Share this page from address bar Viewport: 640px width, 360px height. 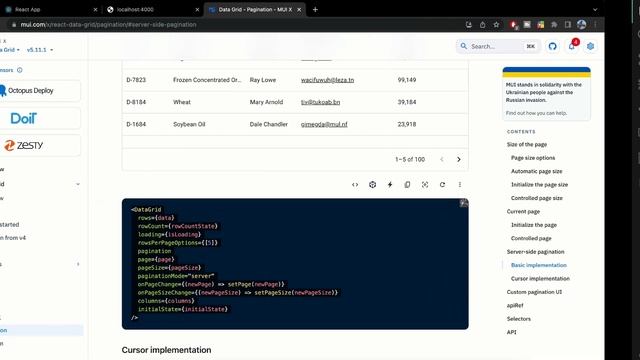482,24
